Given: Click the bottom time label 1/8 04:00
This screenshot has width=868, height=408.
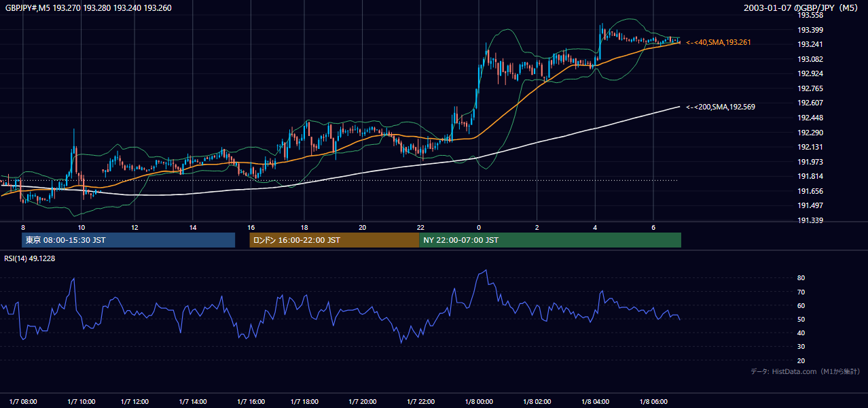Looking at the screenshot, I should (595, 402).
